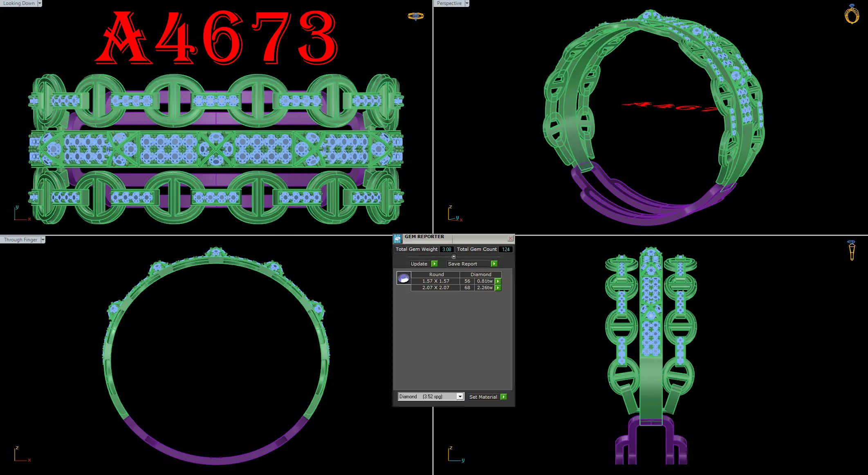This screenshot has width=868, height=475.
Task: Click the 0.81tw weight cell
Action: [485, 281]
